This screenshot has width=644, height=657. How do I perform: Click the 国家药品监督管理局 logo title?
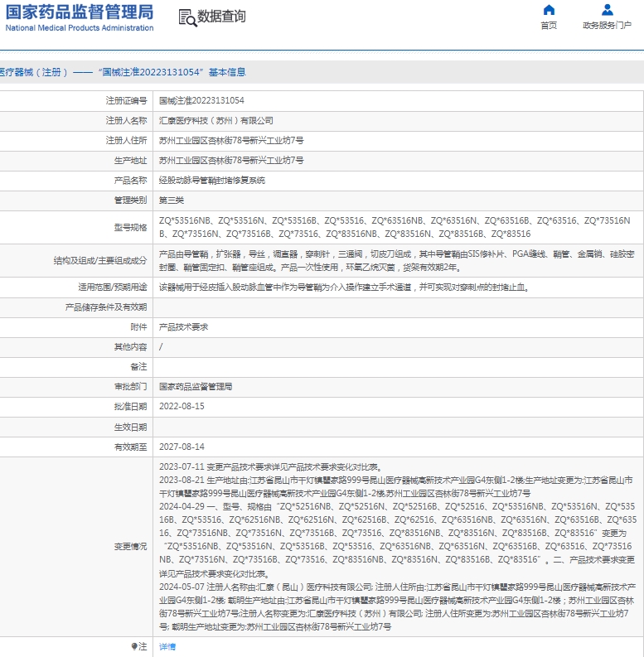click(x=80, y=12)
